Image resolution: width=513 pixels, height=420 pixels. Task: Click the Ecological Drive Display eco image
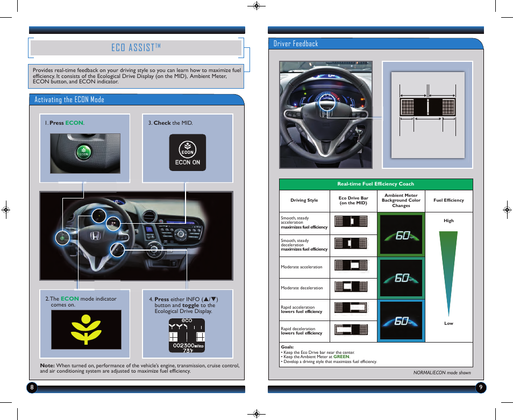pyautogui.click(x=187, y=335)
